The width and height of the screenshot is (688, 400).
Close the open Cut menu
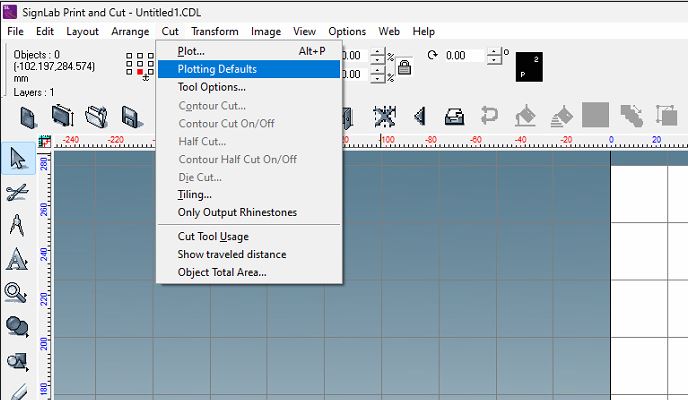click(x=170, y=32)
